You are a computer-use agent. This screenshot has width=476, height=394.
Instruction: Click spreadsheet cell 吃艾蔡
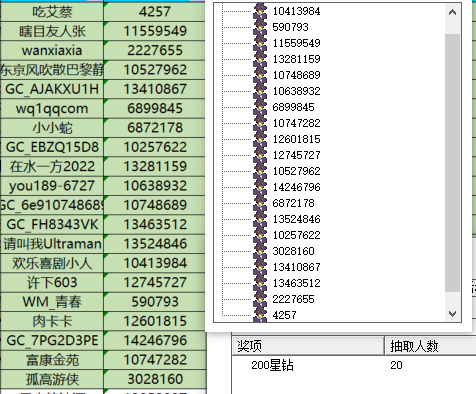(x=52, y=12)
